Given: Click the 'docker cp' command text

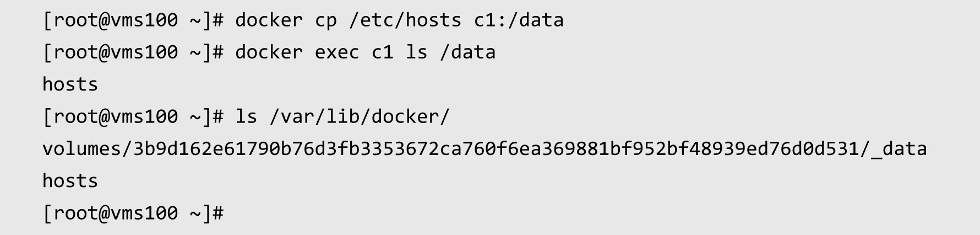Looking at the screenshot, I should click(x=286, y=20).
